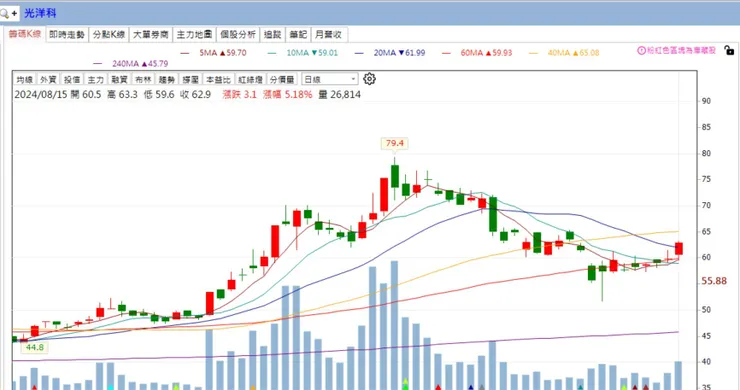Image resolution: width=740 pixels, height=390 pixels.
Task: Open the 即時走勢 tab
Action: tap(67, 34)
